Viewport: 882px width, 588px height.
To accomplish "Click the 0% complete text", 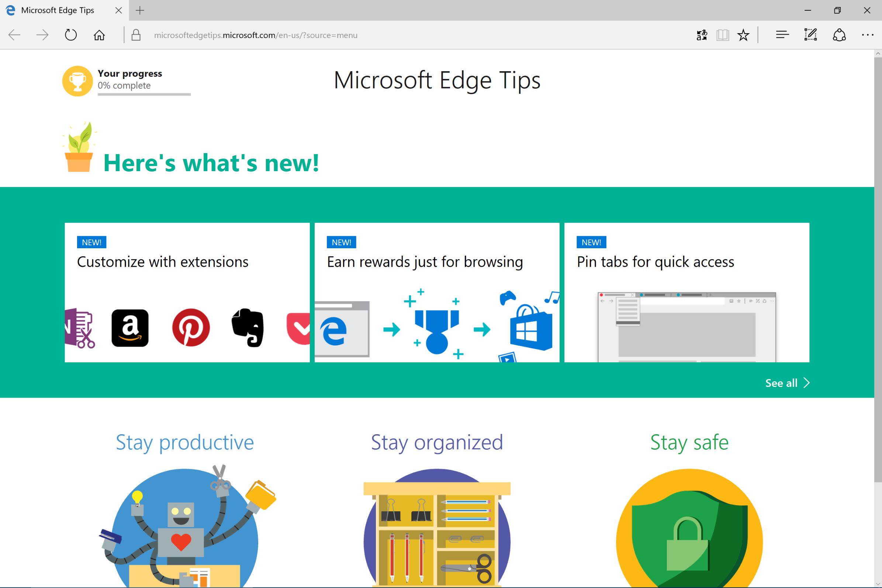I will (x=124, y=86).
